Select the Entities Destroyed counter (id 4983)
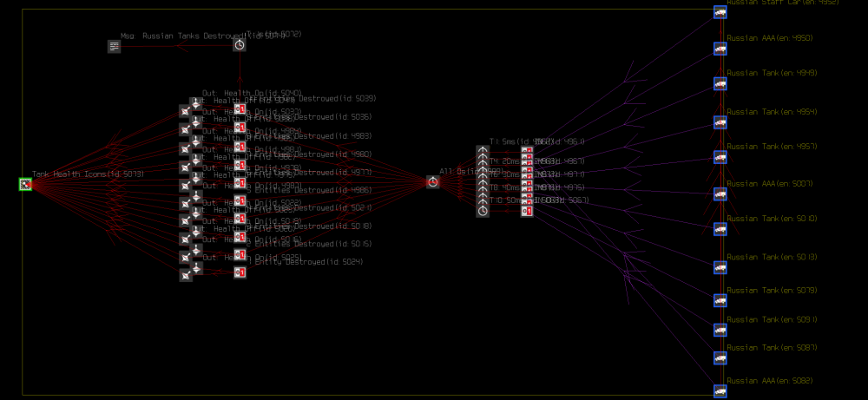This screenshot has height=400, width=868. (x=240, y=147)
